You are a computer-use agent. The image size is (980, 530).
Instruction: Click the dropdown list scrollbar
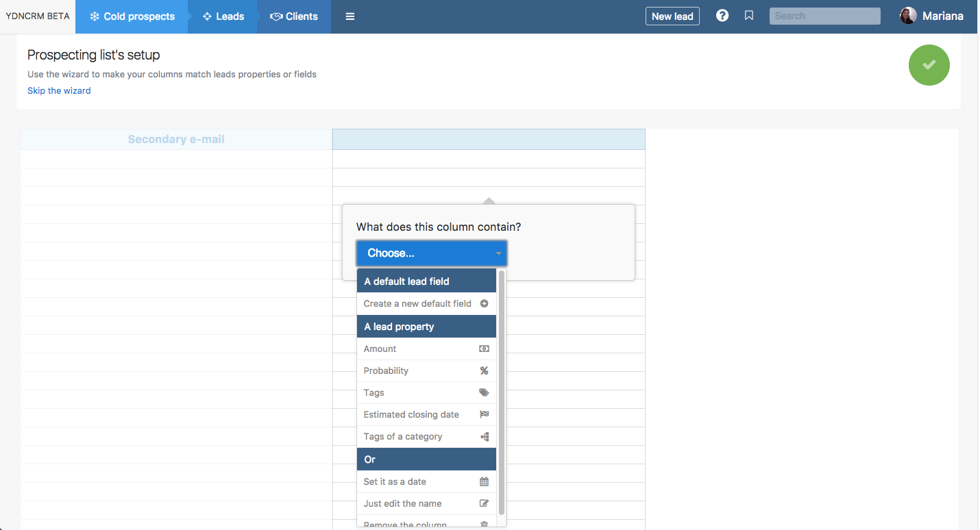point(502,390)
